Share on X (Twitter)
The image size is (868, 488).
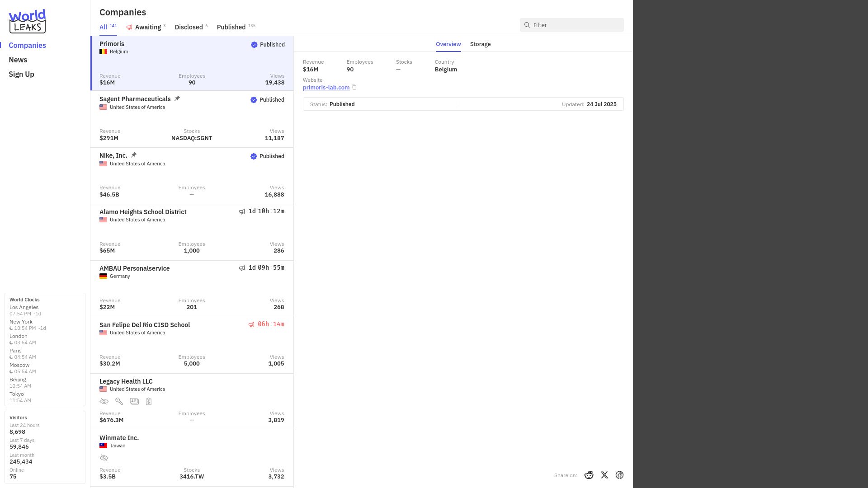(604, 475)
